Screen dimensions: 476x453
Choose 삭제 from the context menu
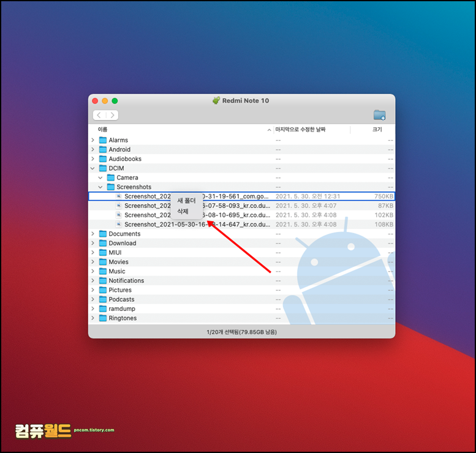[187, 211]
